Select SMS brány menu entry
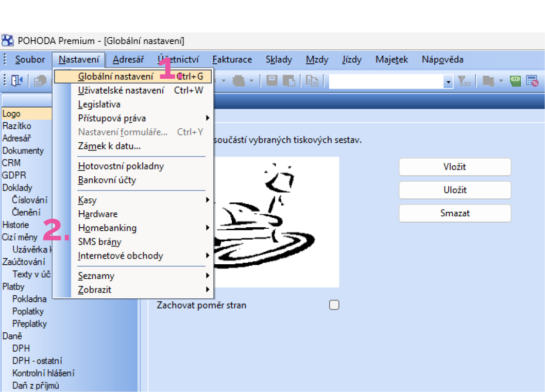Image resolution: width=545 pixels, height=392 pixels. coord(133,242)
